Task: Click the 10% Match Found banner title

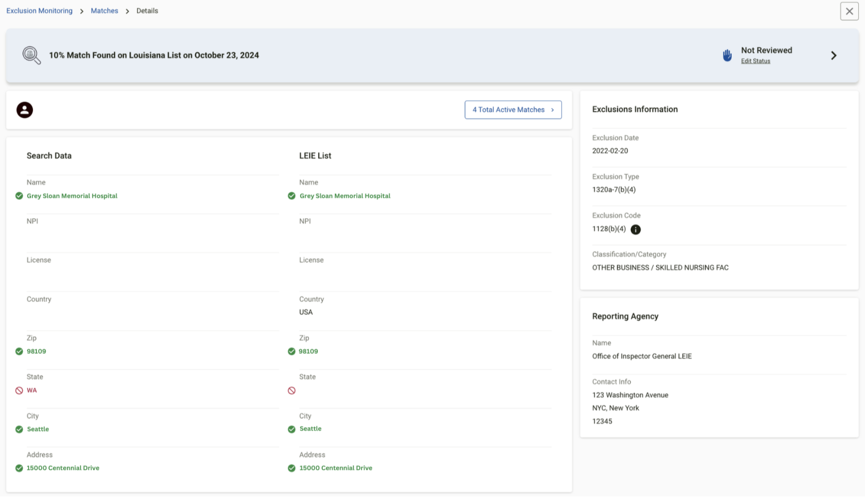Action: coord(154,55)
